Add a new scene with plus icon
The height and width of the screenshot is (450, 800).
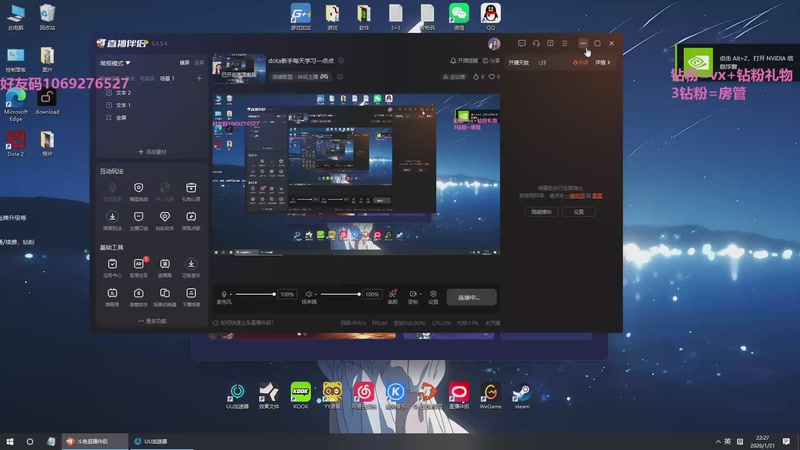point(199,79)
